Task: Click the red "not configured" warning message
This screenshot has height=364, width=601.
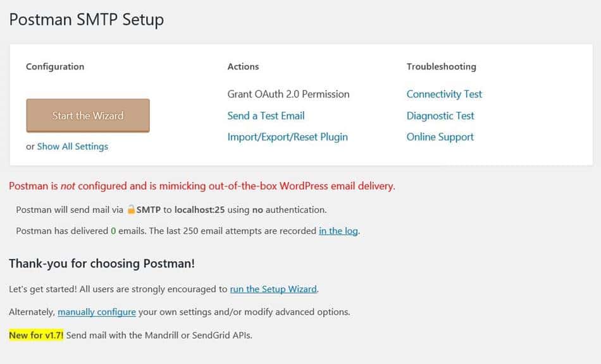Action: (x=202, y=186)
